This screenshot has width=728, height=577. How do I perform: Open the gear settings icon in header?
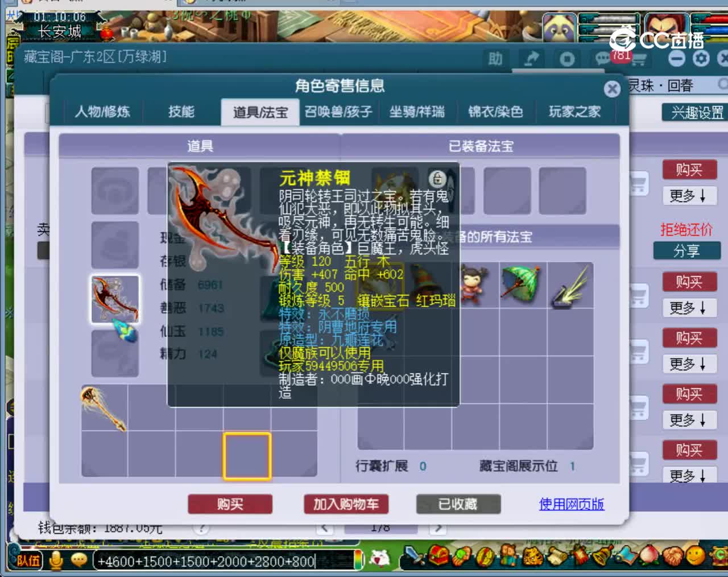point(701,59)
